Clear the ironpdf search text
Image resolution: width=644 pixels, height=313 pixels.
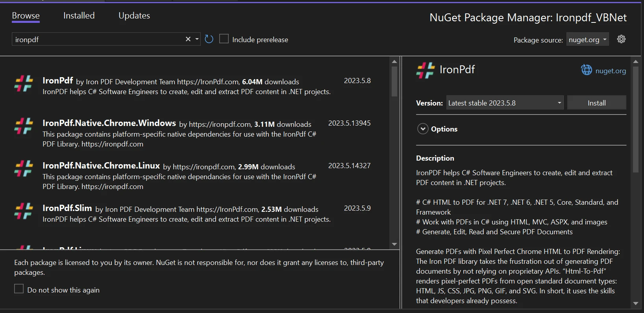click(x=188, y=39)
